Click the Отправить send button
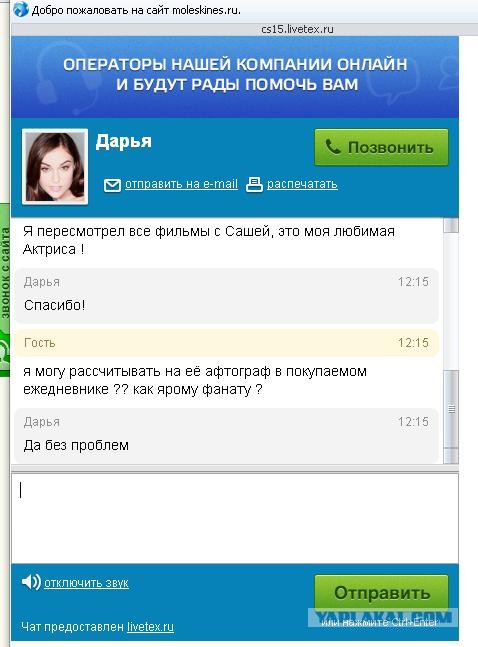478x647 pixels. (381, 593)
